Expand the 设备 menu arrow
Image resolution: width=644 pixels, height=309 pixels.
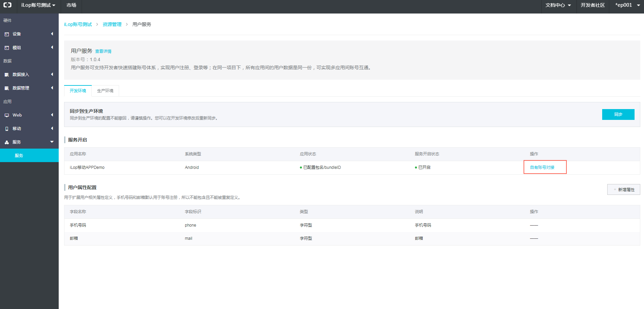52,34
